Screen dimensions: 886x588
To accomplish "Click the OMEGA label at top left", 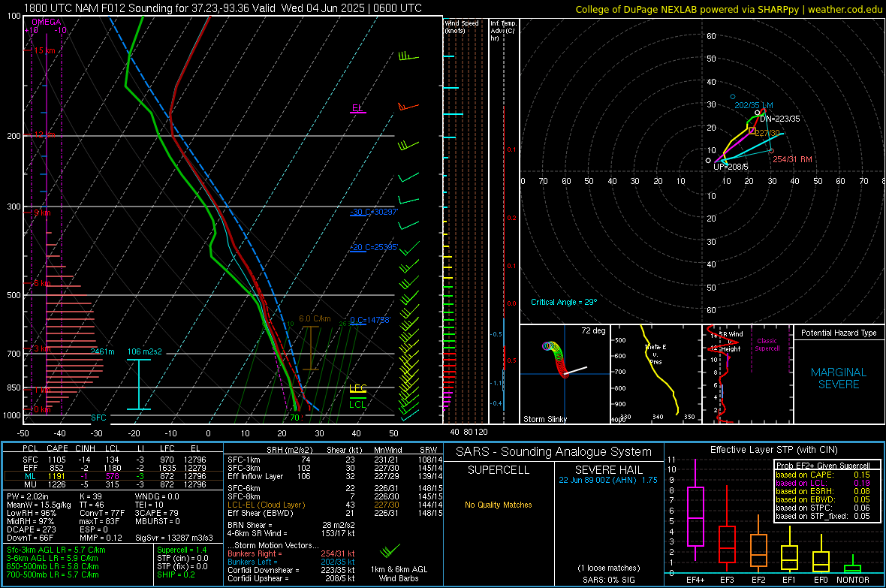I will tap(47, 22).
